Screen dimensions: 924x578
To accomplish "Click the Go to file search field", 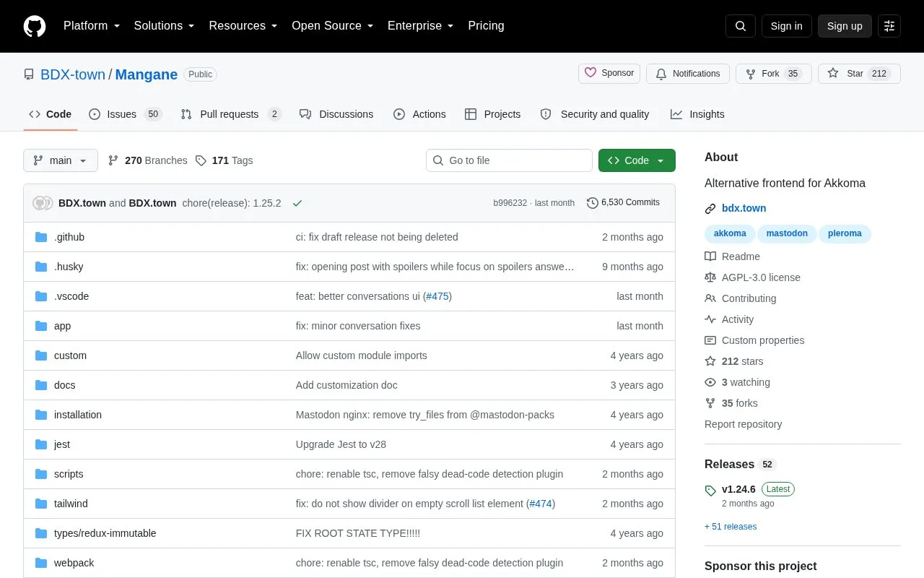I will tap(509, 160).
